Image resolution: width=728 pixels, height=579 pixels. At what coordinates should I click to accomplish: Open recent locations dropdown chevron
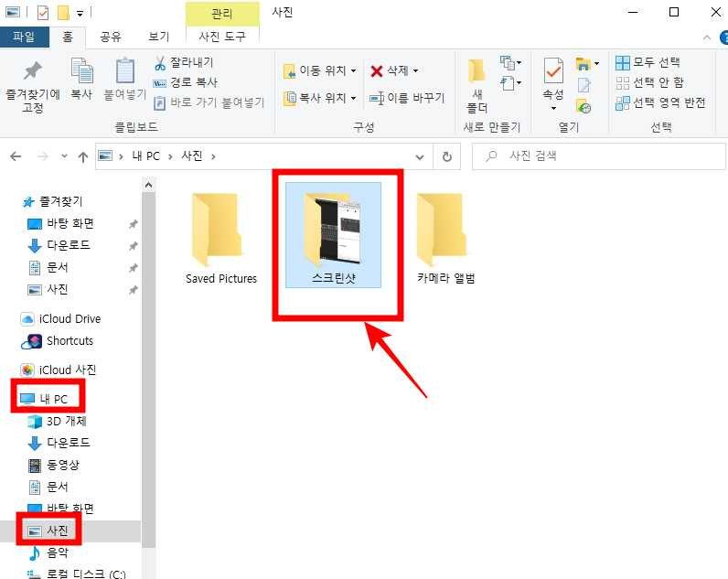tap(64, 156)
